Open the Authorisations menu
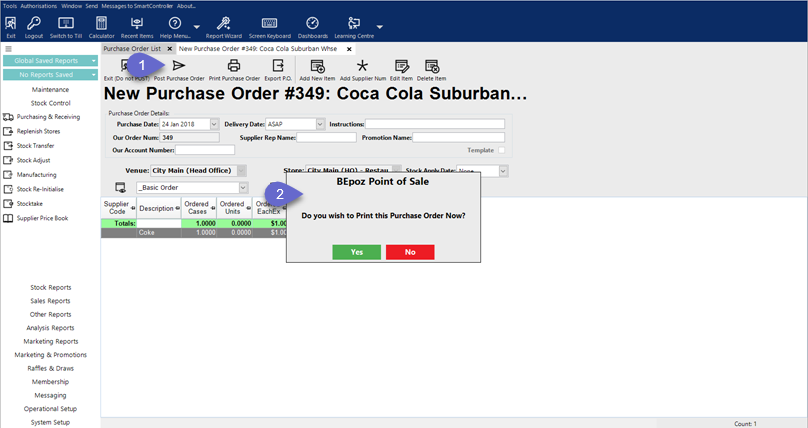 tap(39, 6)
